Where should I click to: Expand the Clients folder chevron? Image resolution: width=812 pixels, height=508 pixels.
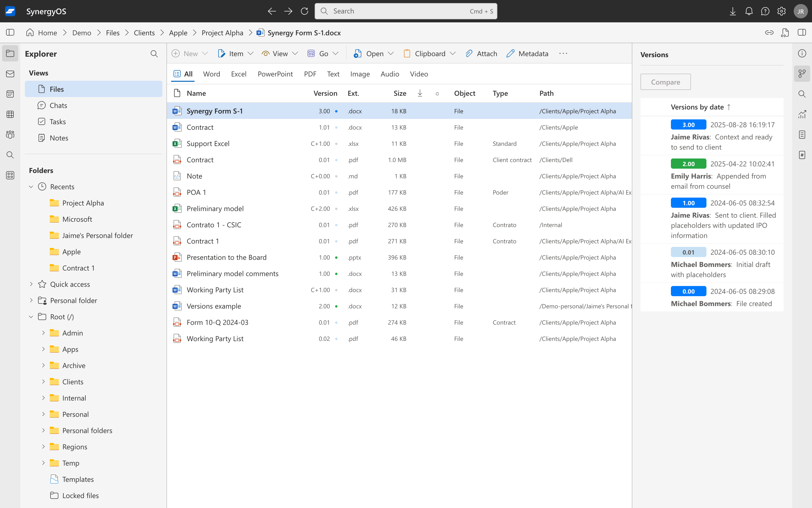(x=43, y=382)
